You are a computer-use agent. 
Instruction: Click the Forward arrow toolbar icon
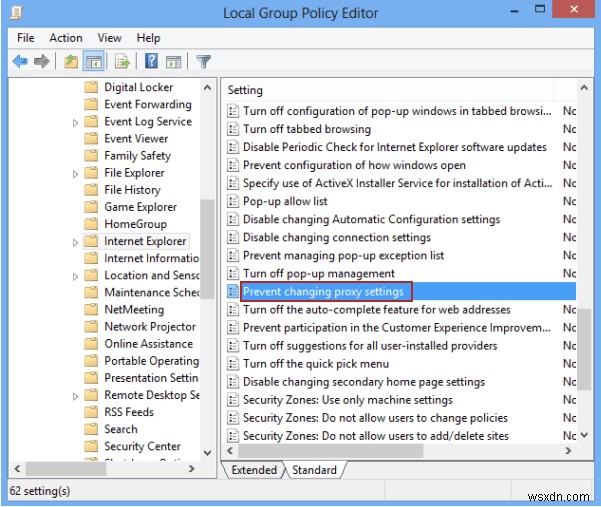tap(41, 61)
